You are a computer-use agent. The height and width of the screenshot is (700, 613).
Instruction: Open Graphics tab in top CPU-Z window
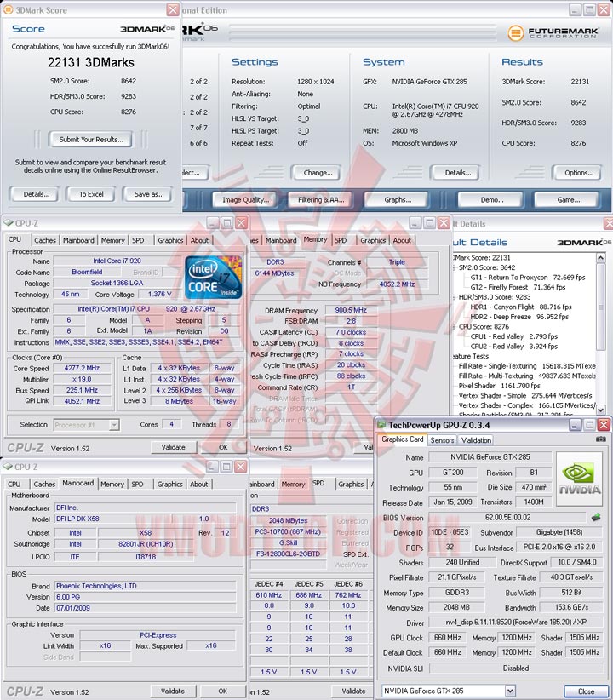click(x=170, y=240)
